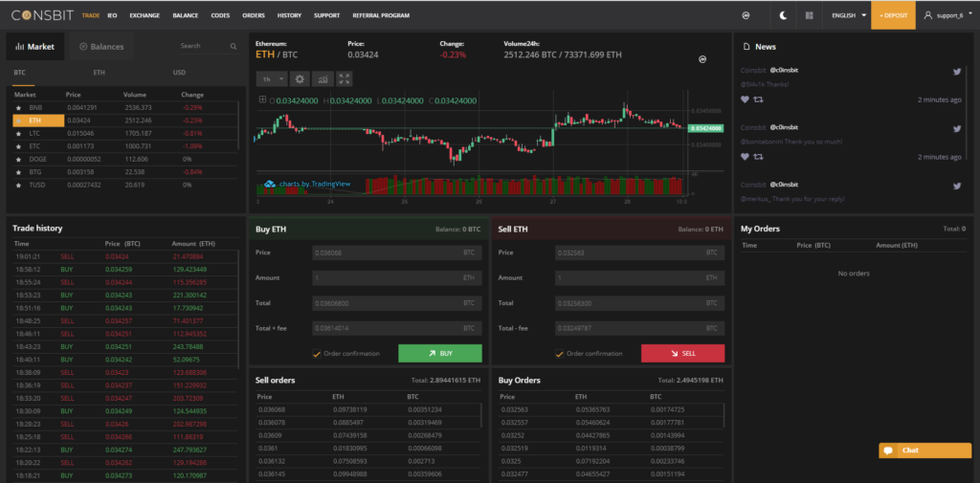Retweet the @5l4v1k Thanks tweet
980x483 pixels.
759,99
